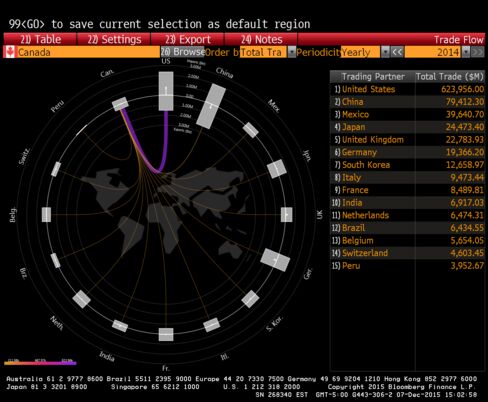Select 1) United States row
488x402 pixels.
coord(407,89)
